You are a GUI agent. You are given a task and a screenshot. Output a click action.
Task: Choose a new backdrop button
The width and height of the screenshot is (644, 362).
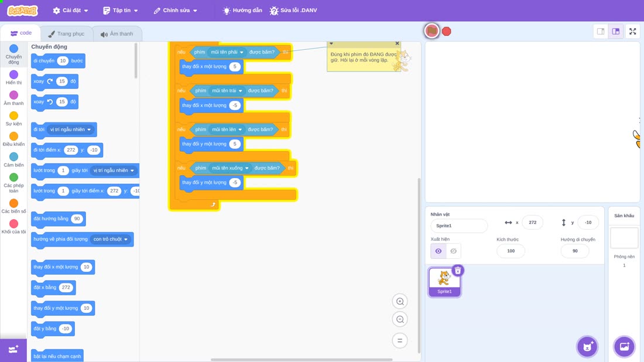(x=624, y=346)
